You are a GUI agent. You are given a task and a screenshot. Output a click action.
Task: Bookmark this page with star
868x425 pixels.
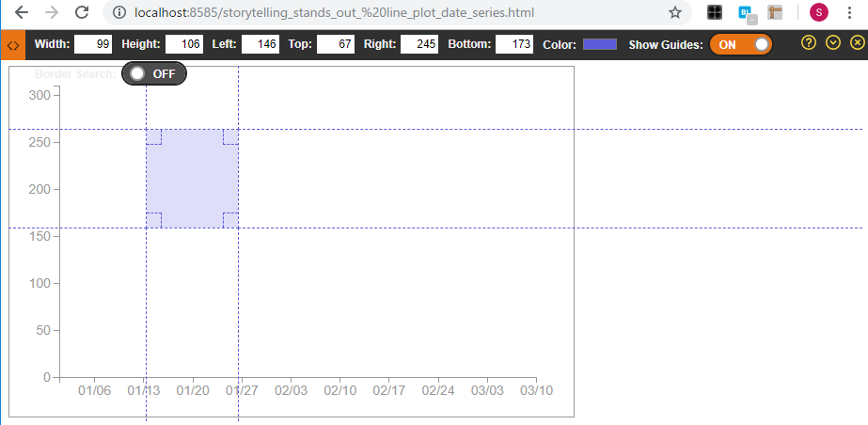(675, 13)
